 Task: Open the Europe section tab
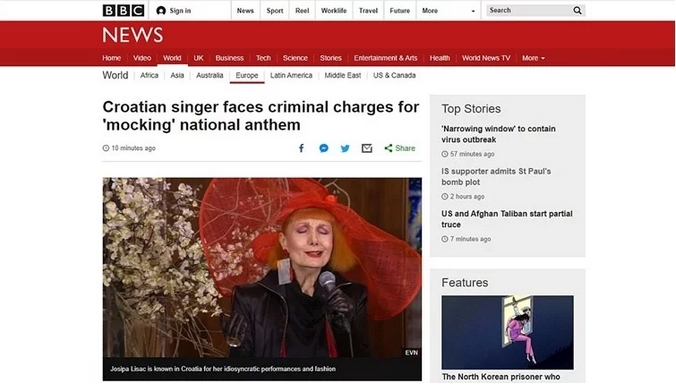pyautogui.click(x=247, y=75)
